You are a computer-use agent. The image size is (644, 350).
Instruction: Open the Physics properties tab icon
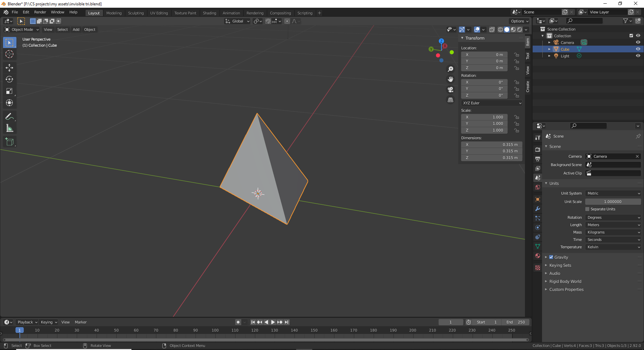538,228
